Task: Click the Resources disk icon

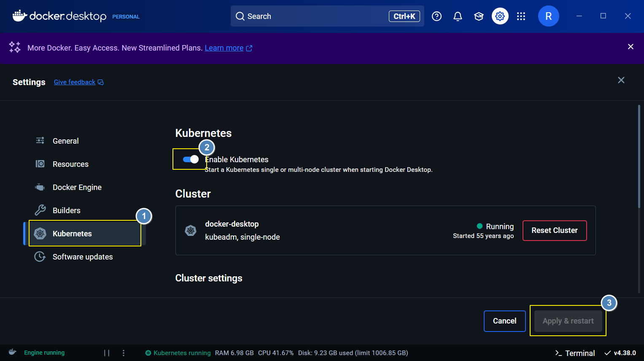Action: tap(40, 163)
